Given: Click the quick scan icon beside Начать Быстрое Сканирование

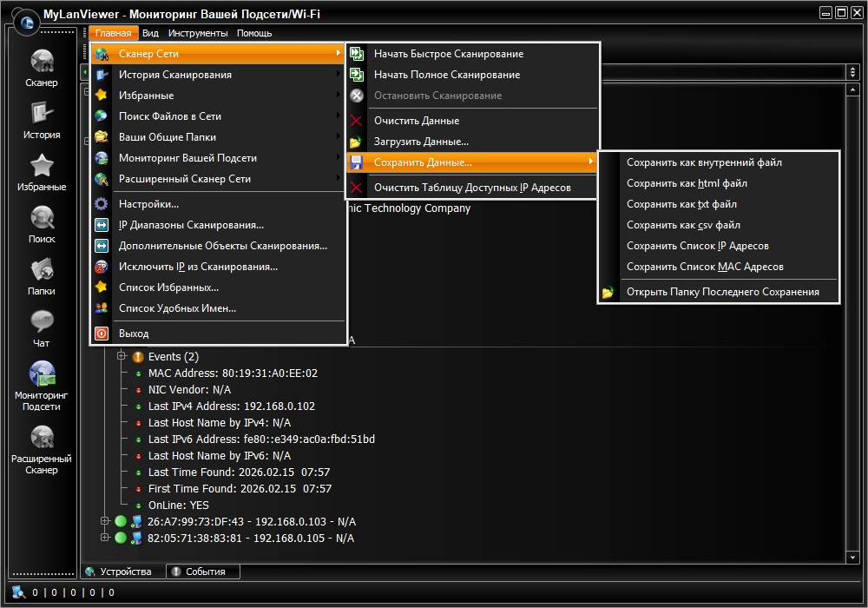Looking at the screenshot, I should pyautogui.click(x=357, y=54).
